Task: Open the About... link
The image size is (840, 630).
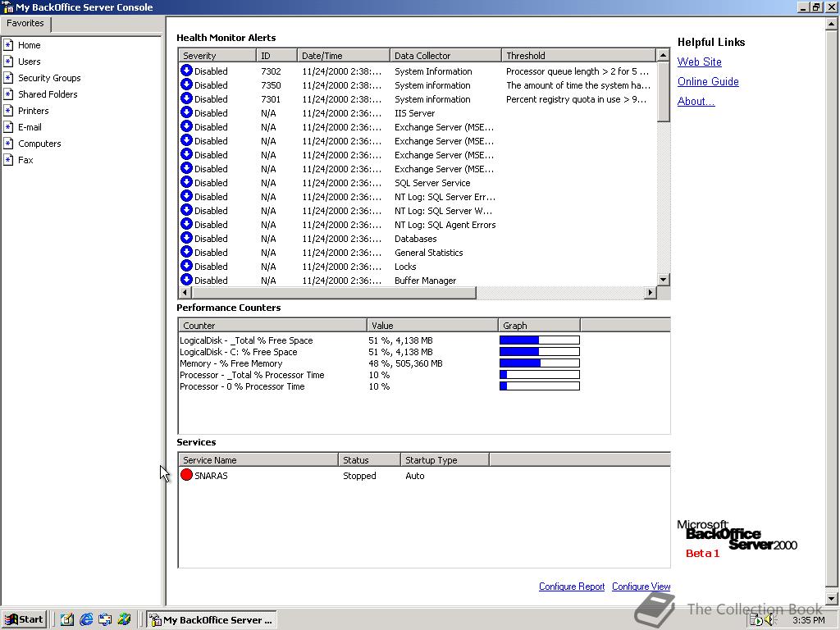Action: click(696, 101)
